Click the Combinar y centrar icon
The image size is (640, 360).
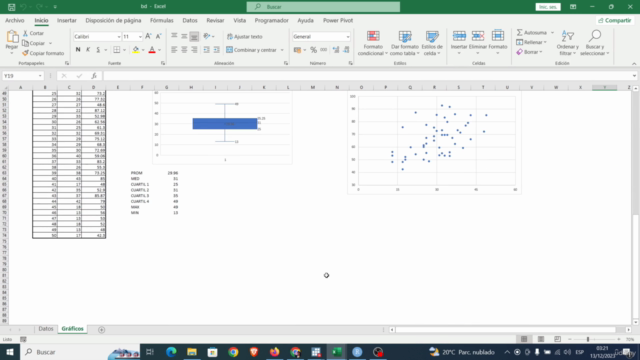[x=229, y=50]
